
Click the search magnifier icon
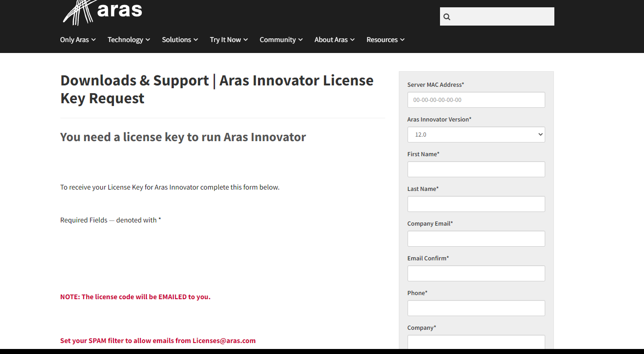tap(446, 16)
